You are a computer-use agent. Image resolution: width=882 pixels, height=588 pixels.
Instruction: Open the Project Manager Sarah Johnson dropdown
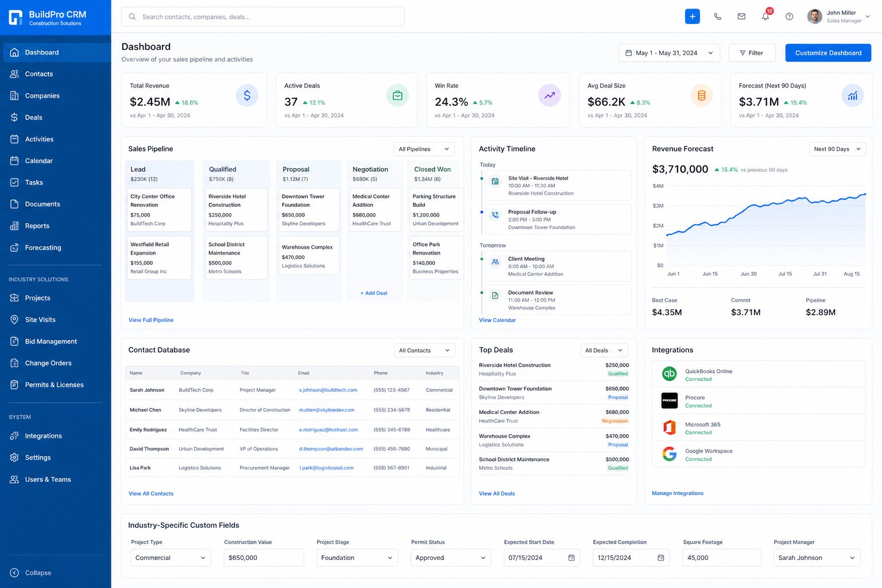pos(817,558)
